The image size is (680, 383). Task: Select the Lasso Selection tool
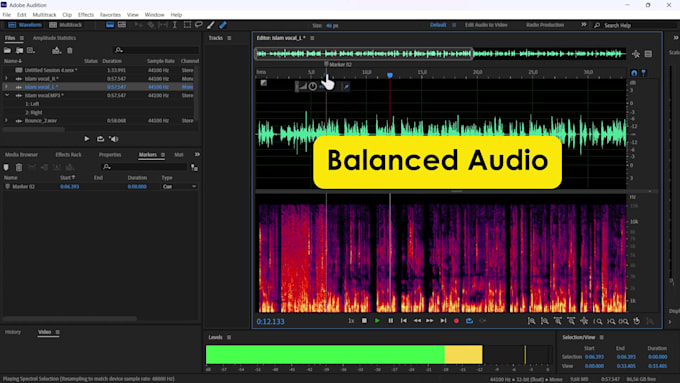(x=199, y=25)
